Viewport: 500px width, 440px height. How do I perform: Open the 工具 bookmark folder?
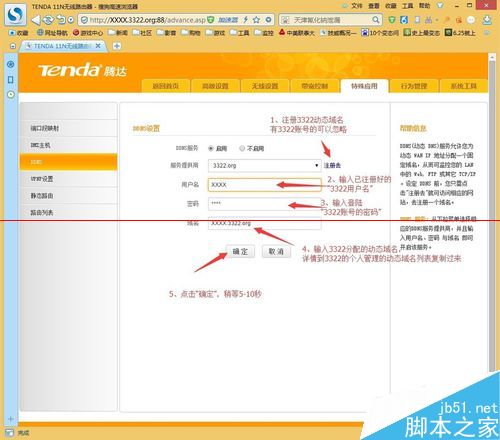coord(239,33)
